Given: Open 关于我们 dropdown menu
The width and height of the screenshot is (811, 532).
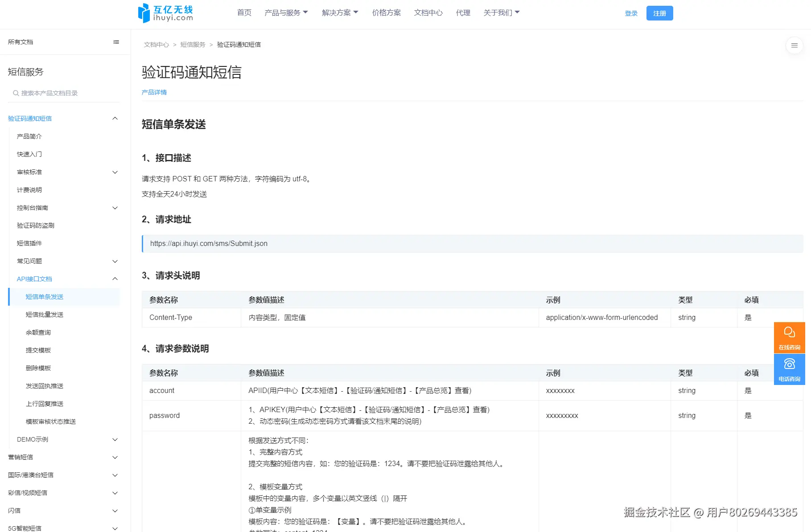Looking at the screenshot, I should pos(502,12).
